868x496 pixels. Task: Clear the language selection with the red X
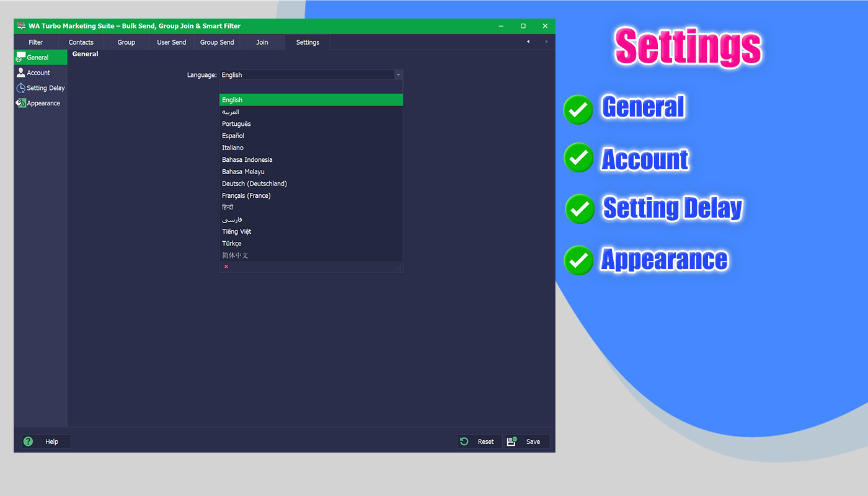226,267
